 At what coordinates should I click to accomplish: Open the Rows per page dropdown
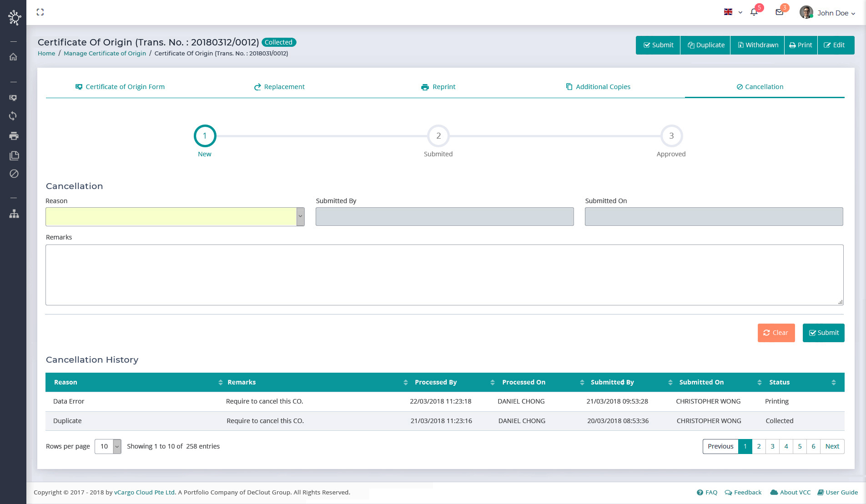click(108, 446)
